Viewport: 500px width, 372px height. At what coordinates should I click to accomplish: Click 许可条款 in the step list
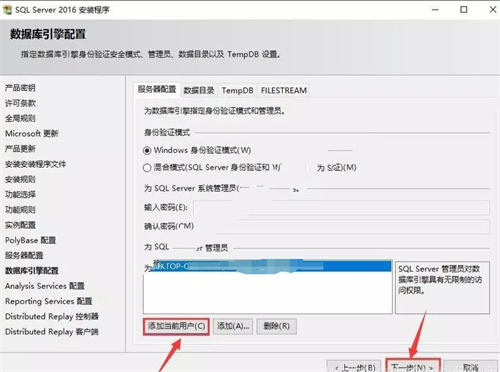pyautogui.click(x=20, y=103)
